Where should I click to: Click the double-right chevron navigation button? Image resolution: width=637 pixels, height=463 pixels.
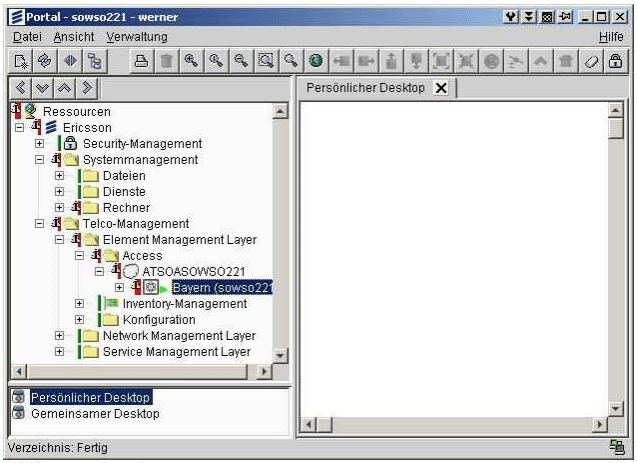(88, 88)
